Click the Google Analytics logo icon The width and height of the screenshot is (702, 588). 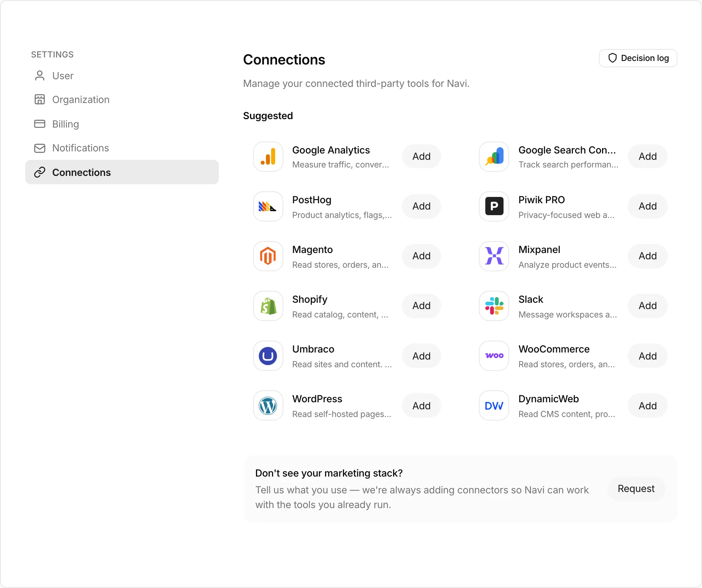(268, 157)
